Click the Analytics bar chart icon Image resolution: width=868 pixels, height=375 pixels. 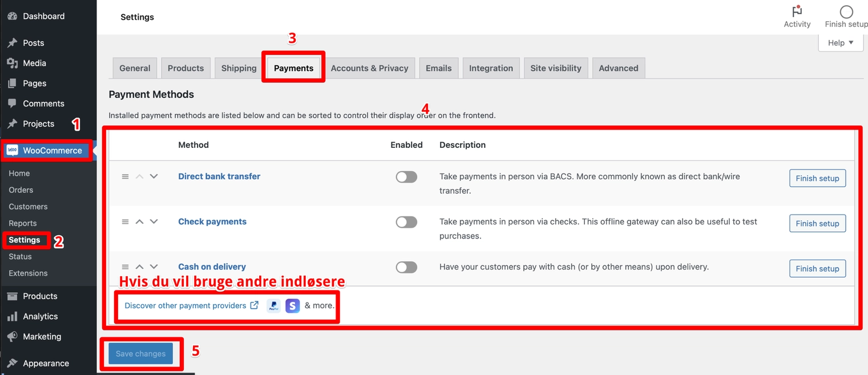[12, 316]
